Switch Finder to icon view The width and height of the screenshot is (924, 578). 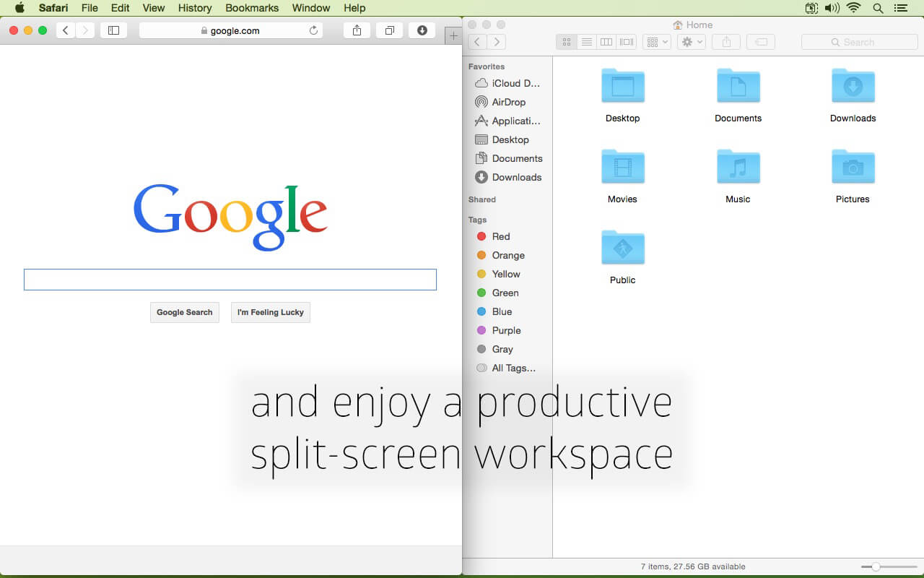(x=567, y=42)
